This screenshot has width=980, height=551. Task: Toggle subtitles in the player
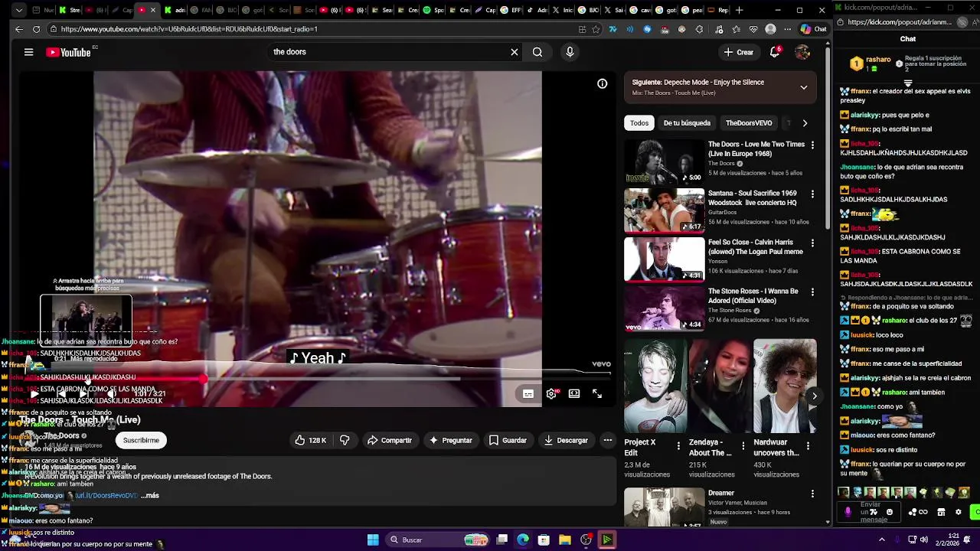528,393
